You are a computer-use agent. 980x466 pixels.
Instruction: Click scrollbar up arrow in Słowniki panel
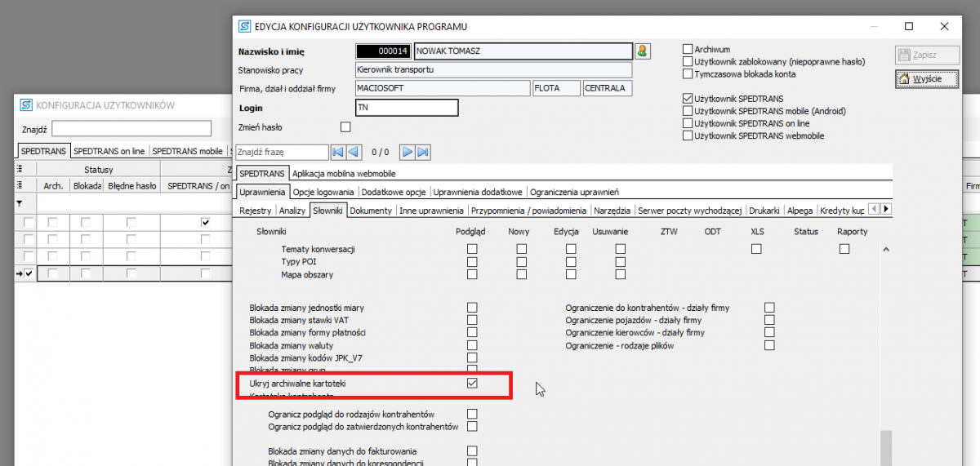[885, 247]
